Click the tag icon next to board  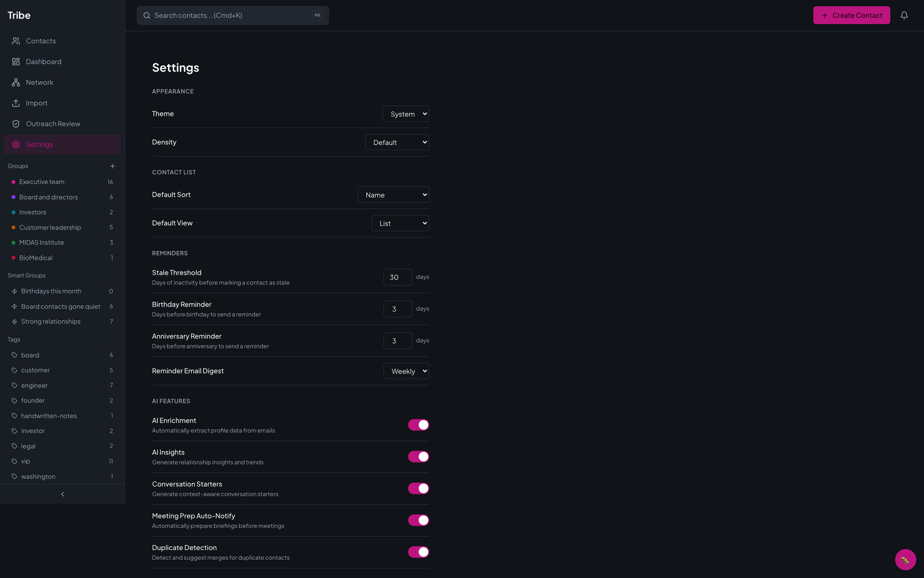point(14,355)
